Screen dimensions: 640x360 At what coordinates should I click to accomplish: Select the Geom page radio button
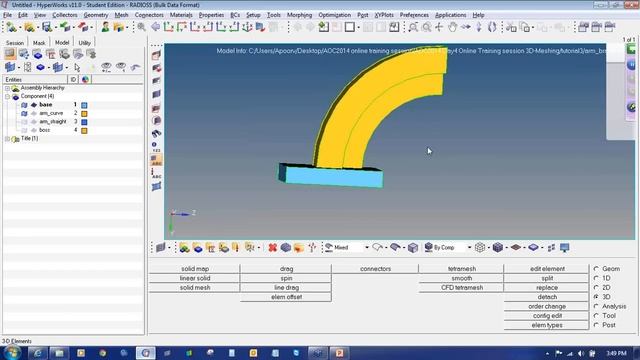[x=596, y=269]
